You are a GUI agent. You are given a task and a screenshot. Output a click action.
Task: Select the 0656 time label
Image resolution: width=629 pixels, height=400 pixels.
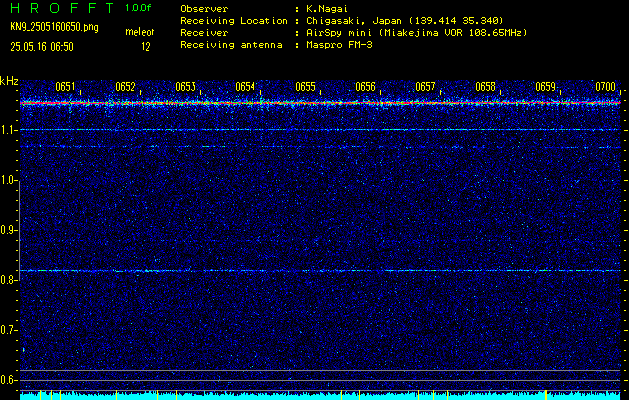365,87
